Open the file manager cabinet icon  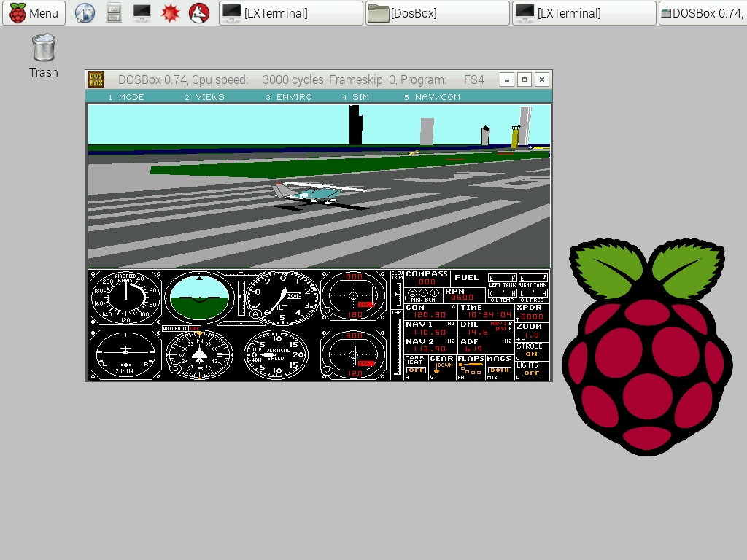tap(113, 13)
